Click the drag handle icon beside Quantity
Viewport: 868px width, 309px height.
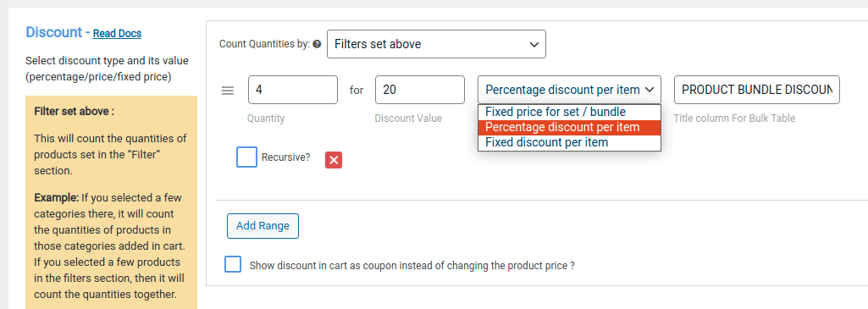pyautogui.click(x=228, y=91)
